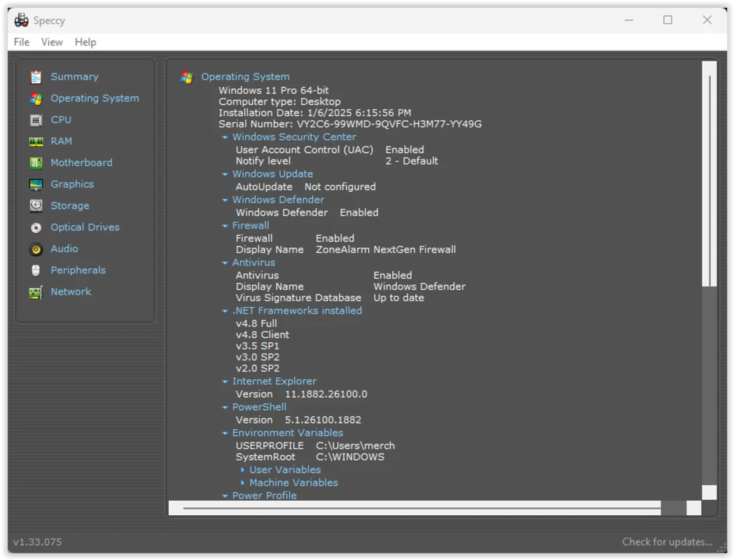Collapse the .NET Frameworks installed list
The height and width of the screenshot is (560, 734).
click(x=224, y=310)
